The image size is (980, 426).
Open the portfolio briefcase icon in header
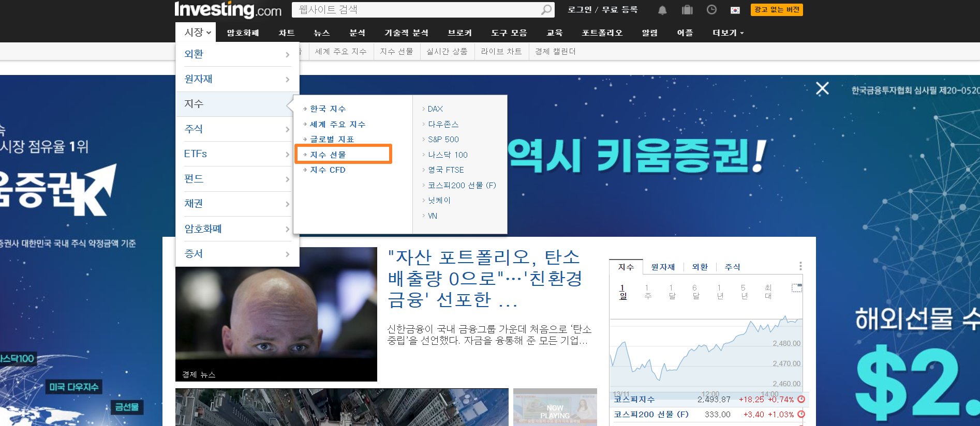coord(687,10)
